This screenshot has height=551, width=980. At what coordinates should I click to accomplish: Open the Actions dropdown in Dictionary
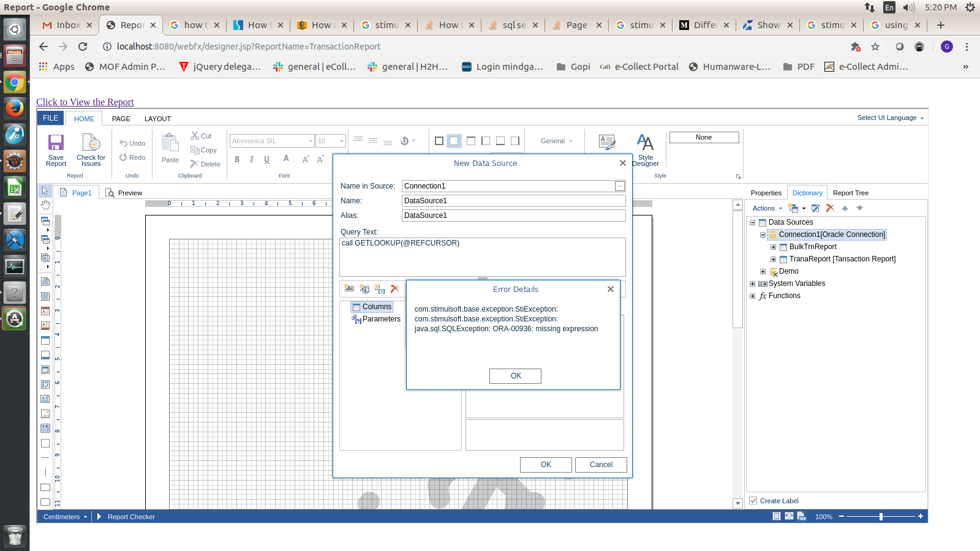click(x=767, y=208)
